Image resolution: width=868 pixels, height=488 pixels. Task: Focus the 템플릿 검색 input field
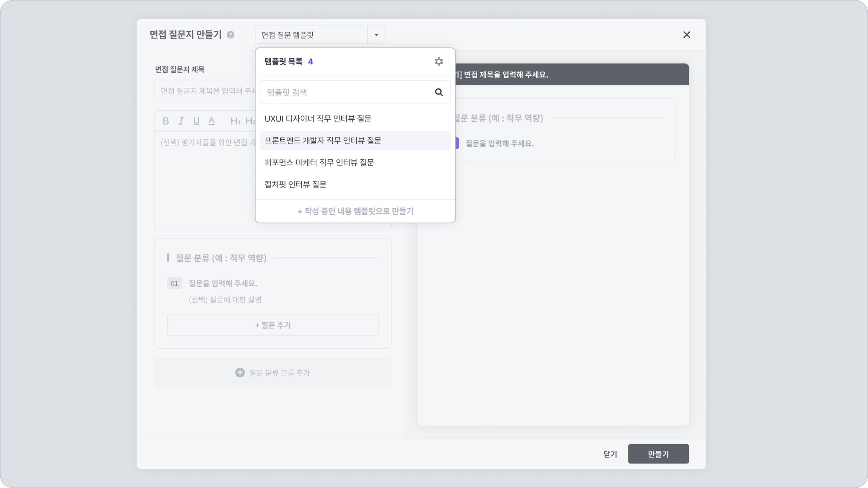[x=347, y=92]
